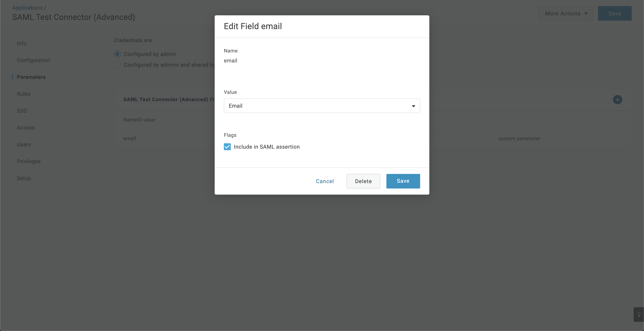The height and width of the screenshot is (331, 644).
Task: Cancel editing the email field
Action: (325, 181)
